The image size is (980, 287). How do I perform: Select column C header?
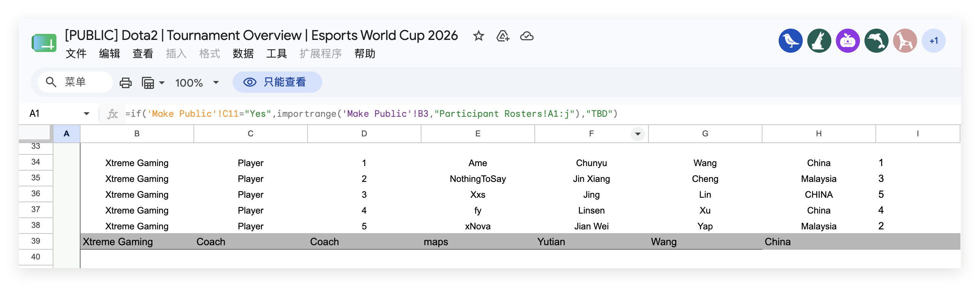click(x=250, y=134)
